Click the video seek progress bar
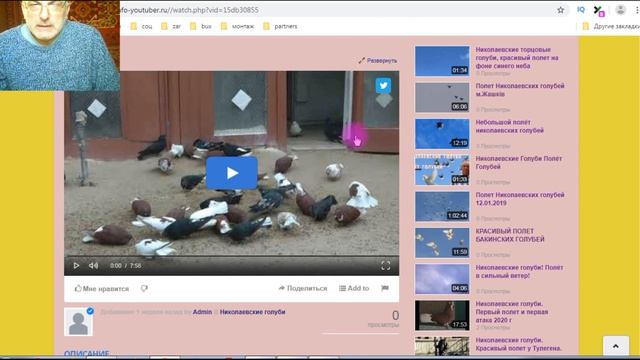Viewport: 640px width, 360px height. (231, 257)
